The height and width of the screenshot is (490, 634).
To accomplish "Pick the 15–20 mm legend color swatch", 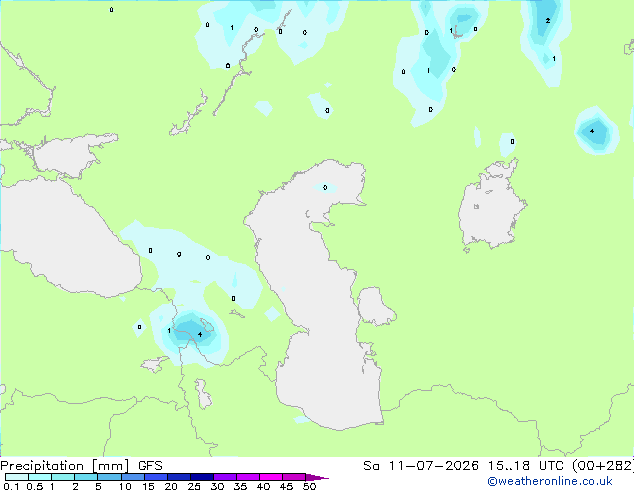I will (x=155, y=477).
